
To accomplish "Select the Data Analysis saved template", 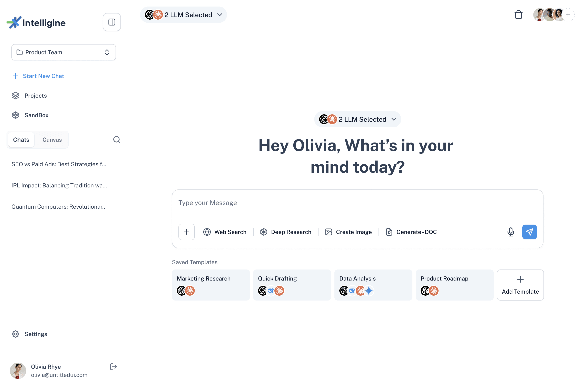I will coord(373,285).
